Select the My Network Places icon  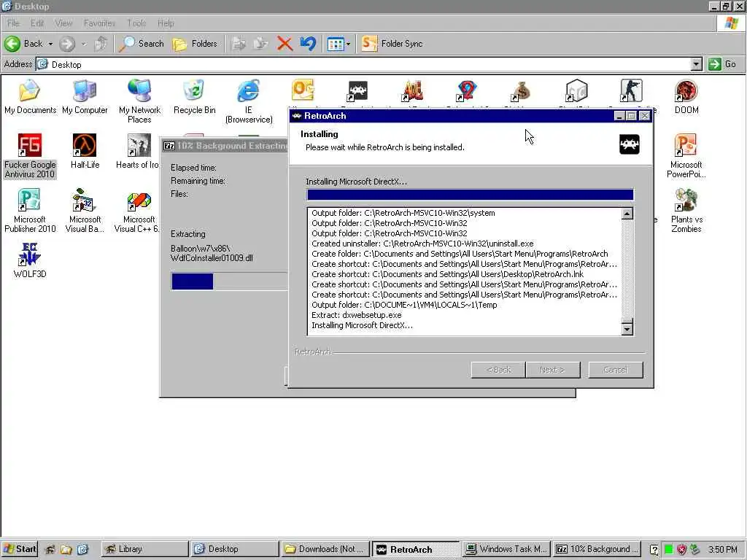[139, 101]
